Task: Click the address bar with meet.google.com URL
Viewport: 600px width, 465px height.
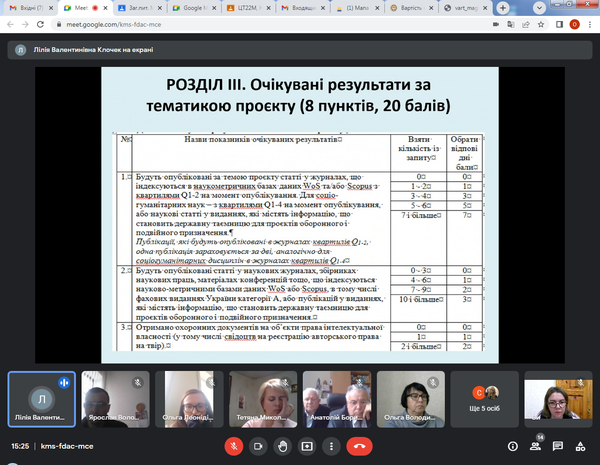Action: 250,25
